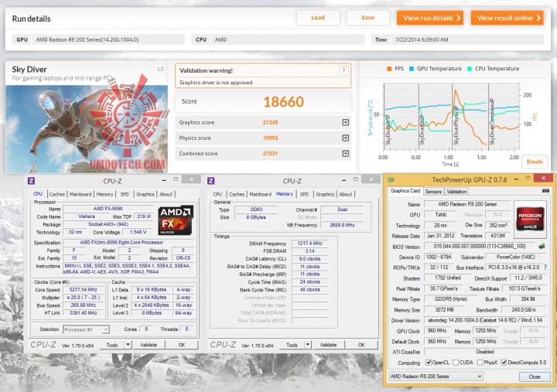
Task: Open the chart Details button
Action: (535, 162)
